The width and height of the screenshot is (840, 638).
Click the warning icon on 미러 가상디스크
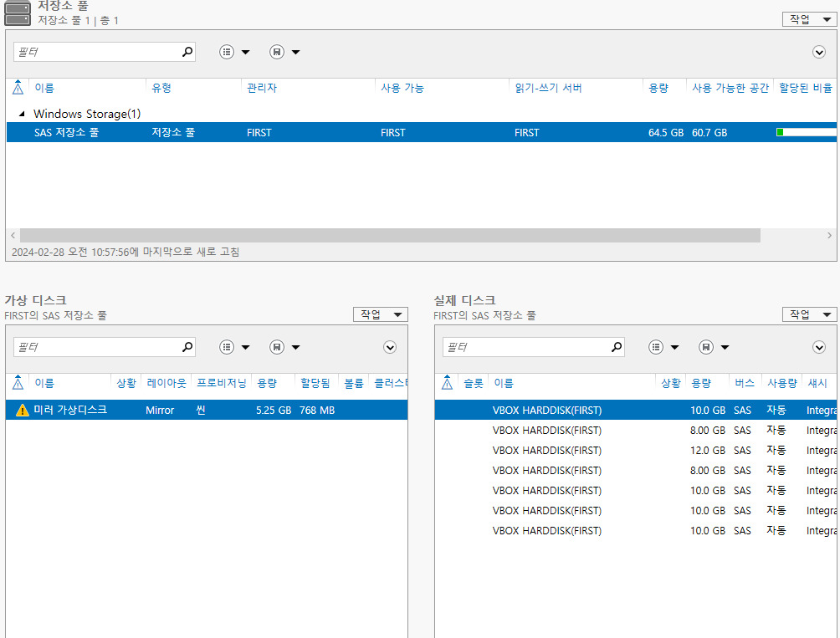[22, 410]
